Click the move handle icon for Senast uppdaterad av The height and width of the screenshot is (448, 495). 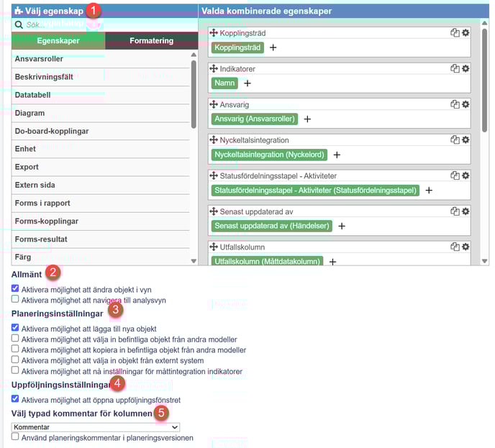point(213,211)
